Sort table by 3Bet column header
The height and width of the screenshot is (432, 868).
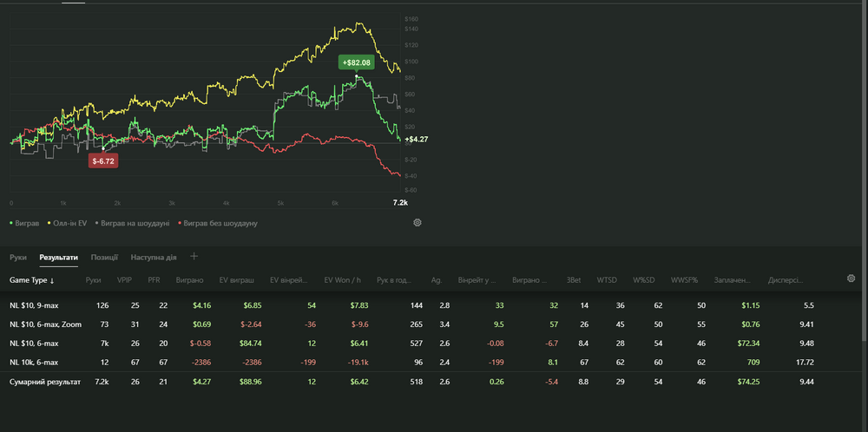(573, 281)
